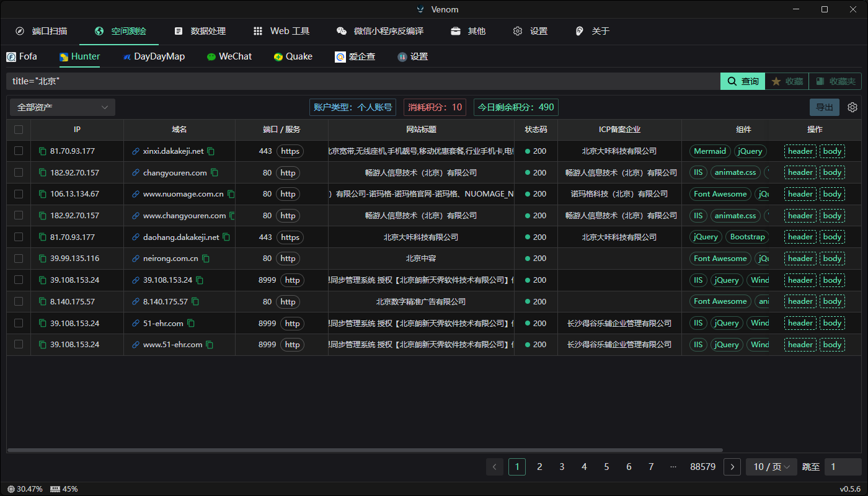Image resolution: width=868 pixels, height=496 pixels.
Task: Click the Venom logo in the title bar
Action: pos(422,9)
